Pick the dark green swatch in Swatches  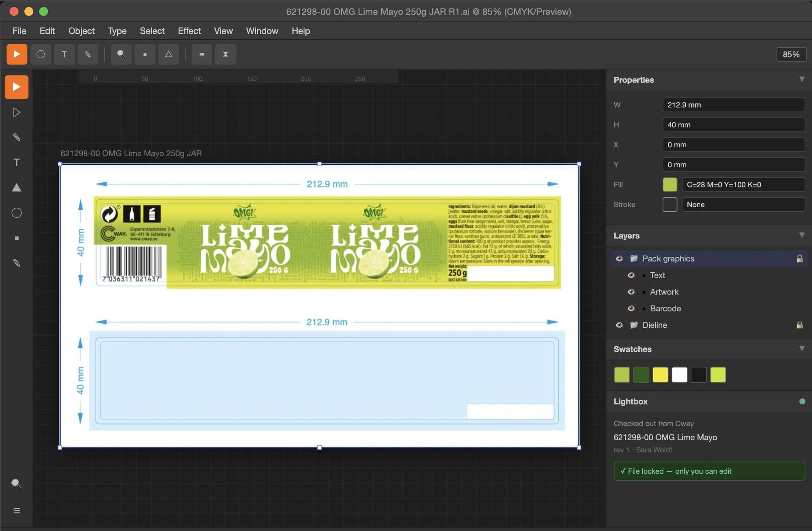[x=641, y=375]
